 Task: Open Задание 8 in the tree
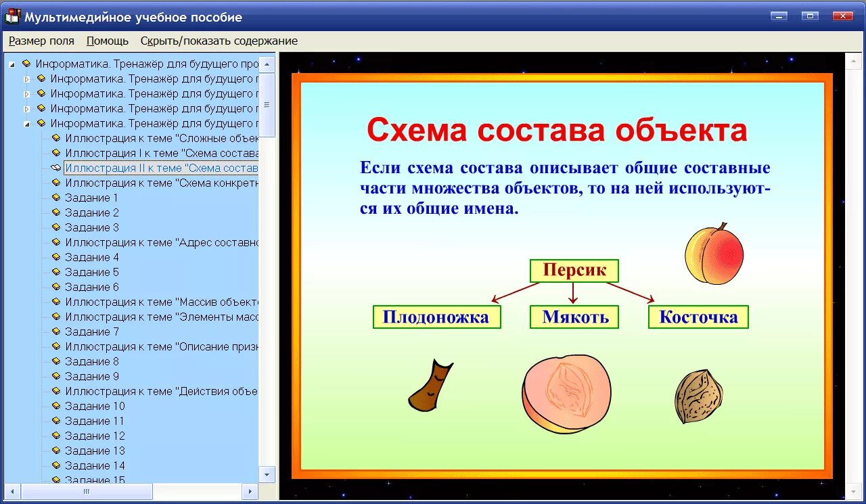(x=91, y=361)
